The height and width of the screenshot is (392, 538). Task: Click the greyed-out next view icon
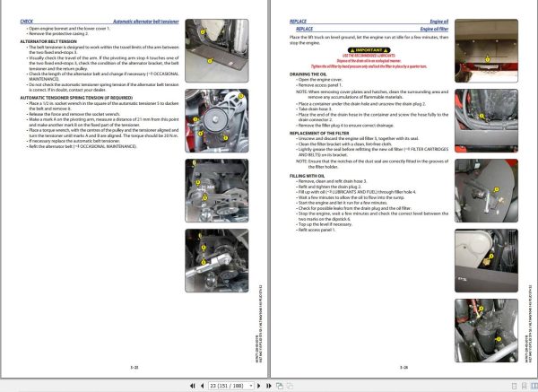coord(290,386)
